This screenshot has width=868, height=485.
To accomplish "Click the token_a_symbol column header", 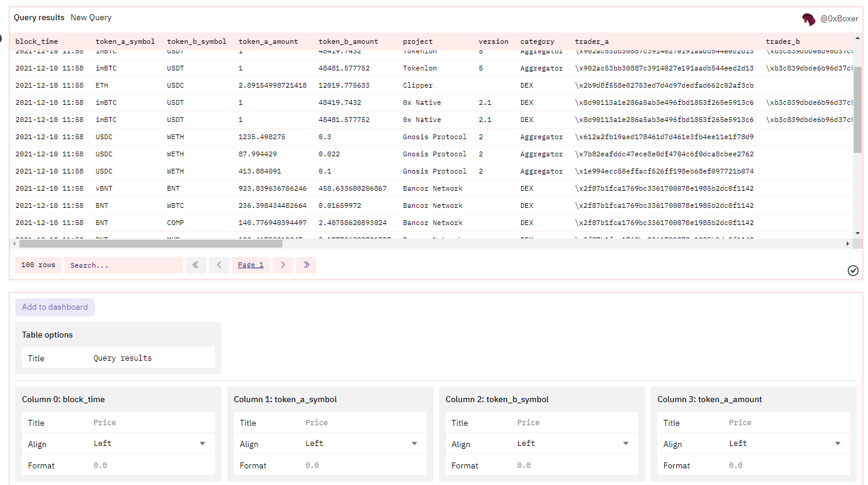I will tap(125, 41).
